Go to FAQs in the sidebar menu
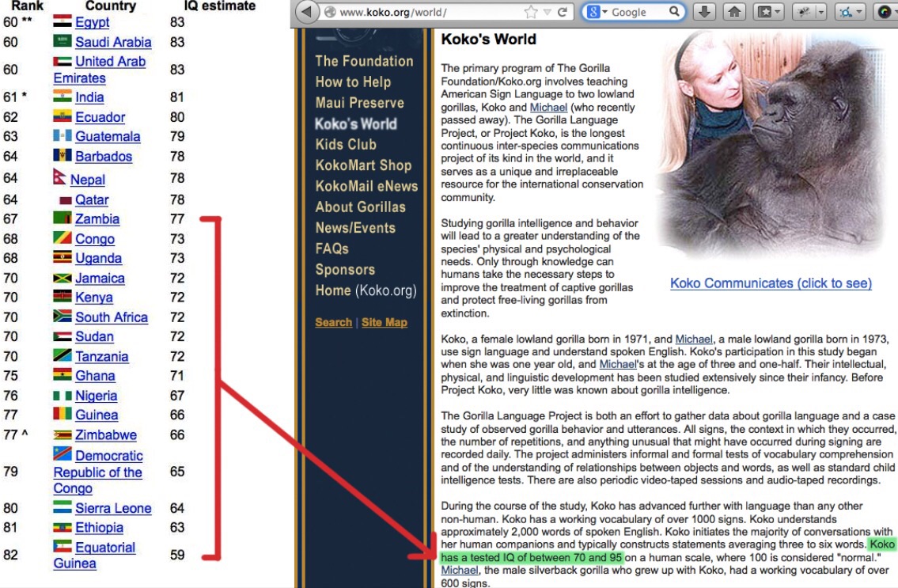Screen dimensions: 898x588 point(332,248)
